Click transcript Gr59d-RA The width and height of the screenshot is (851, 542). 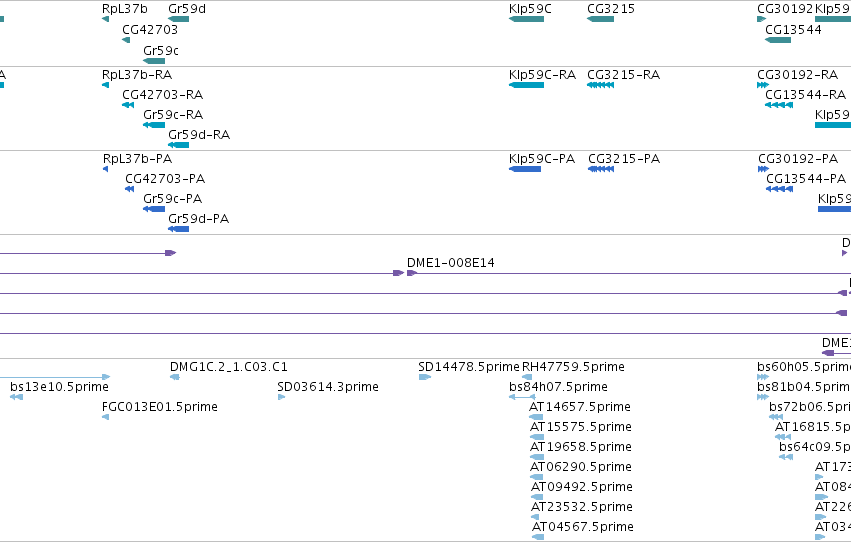pyautogui.click(x=179, y=145)
